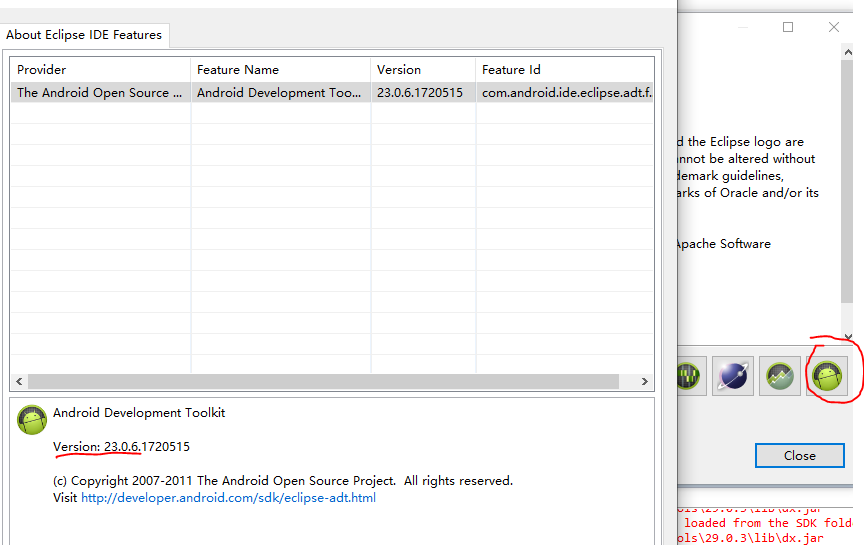
Task: Select the About Eclipse IDE Features tab
Action: pyautogui.click(x=84, y=35)
